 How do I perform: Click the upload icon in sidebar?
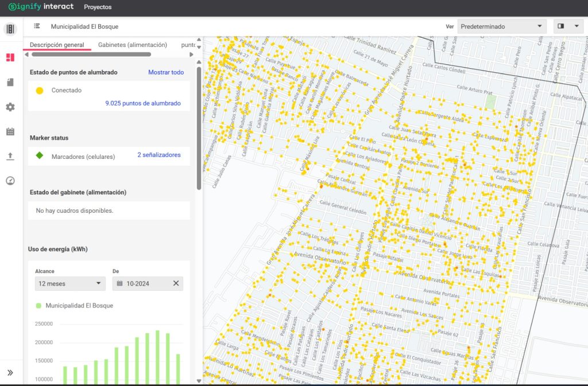tap(10, 157)
